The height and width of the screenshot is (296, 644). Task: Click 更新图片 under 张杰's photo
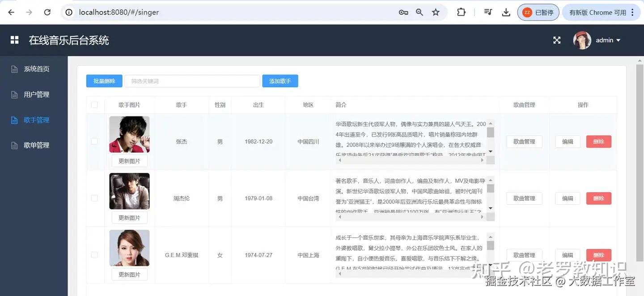click(x=129, y=161)
